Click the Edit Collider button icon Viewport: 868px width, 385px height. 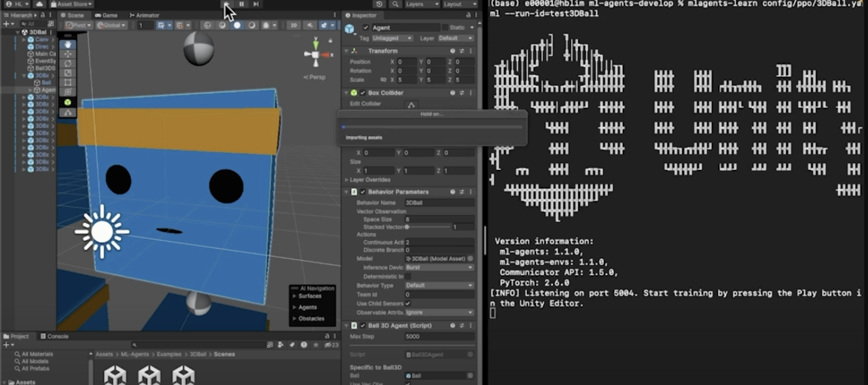[x=411, y=105]
